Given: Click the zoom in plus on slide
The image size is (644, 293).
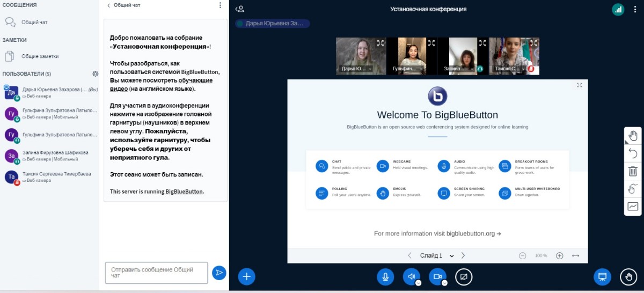Looking at the screenshot, I should [559, 256].
